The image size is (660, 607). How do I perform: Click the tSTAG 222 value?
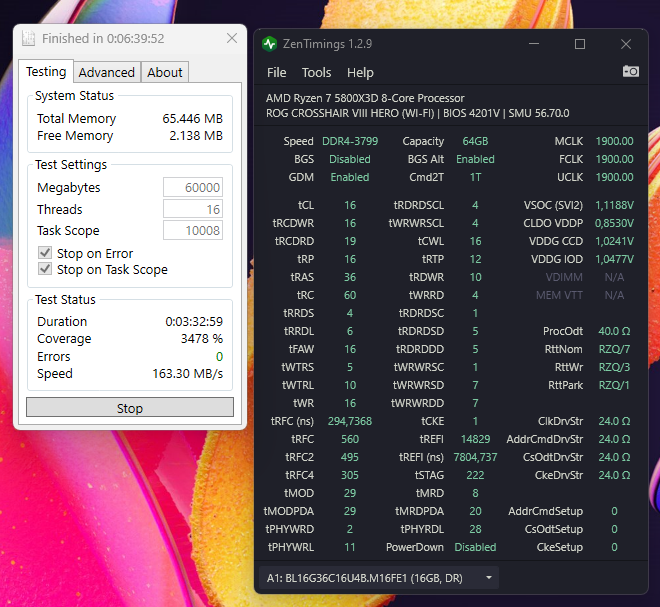[x=475, y=475]
